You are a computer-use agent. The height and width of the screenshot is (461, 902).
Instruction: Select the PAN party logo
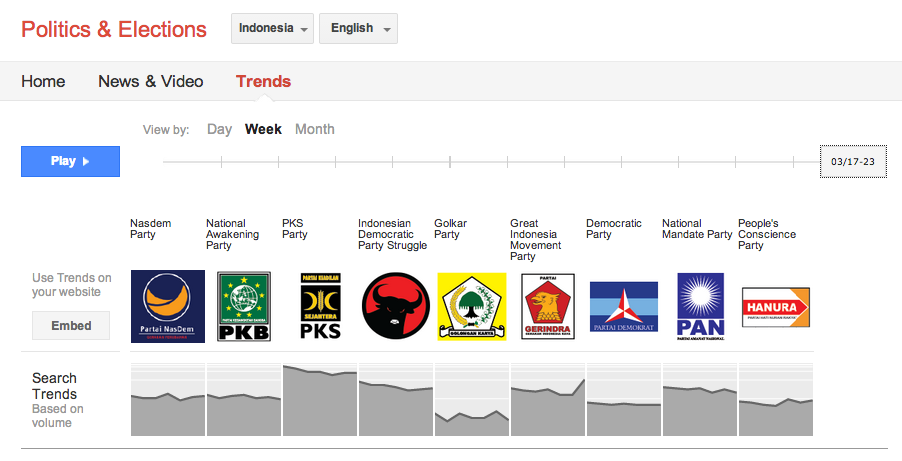click(x=700, y=306)
